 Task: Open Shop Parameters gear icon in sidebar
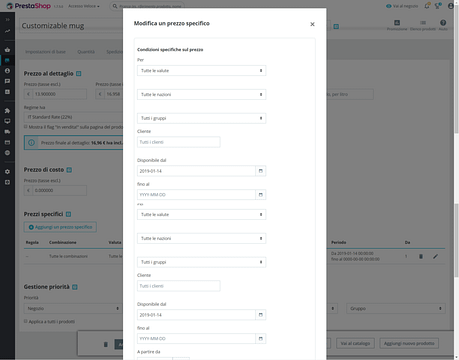click(x=7, y=172)
